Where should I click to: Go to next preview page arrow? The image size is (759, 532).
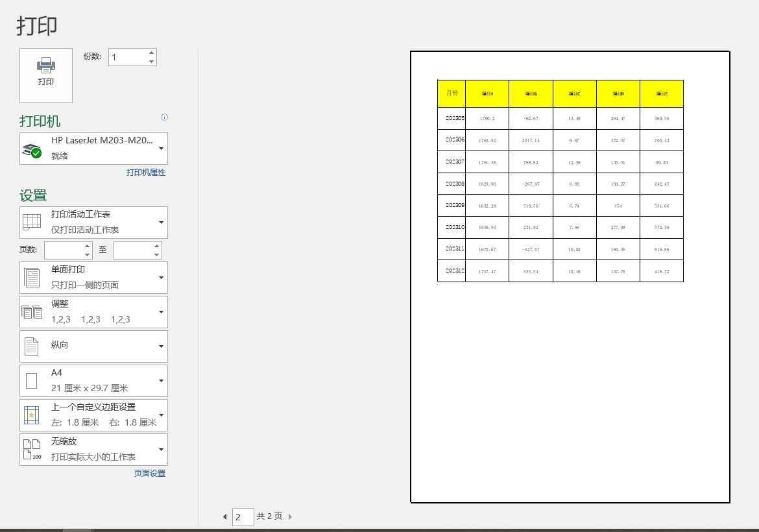290,517
